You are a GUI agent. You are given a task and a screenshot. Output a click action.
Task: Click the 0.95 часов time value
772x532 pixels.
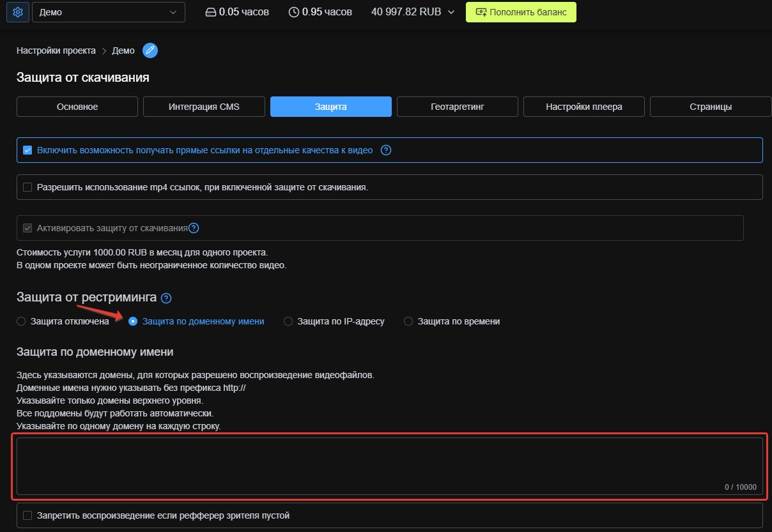click(x=327, y=12)
